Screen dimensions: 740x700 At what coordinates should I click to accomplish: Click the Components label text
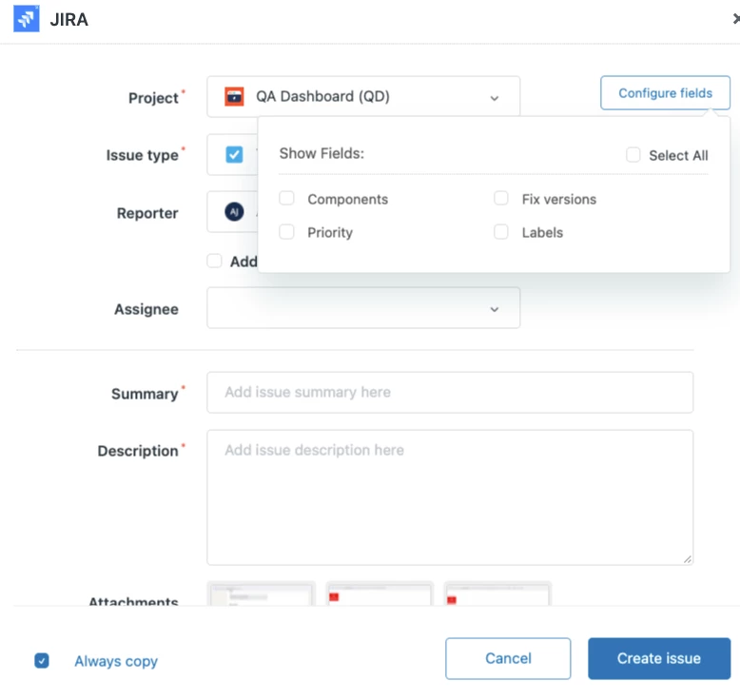point(348,199)
